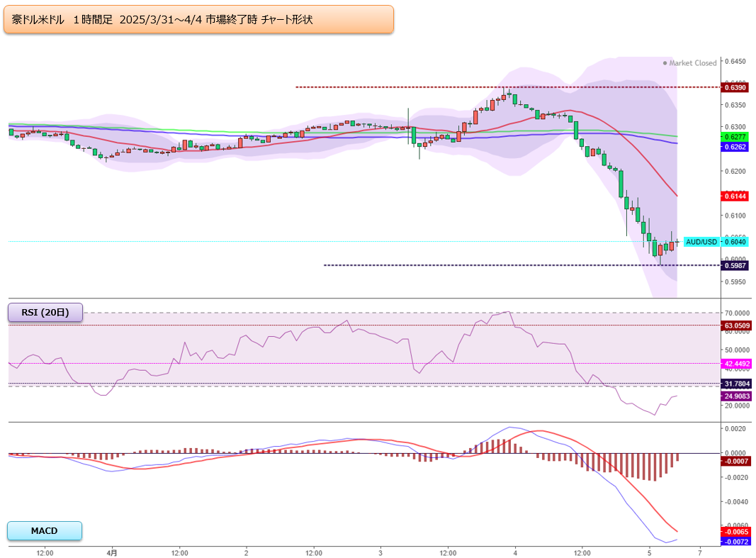
Task: Click the 4月 date marker on time axis
Action: click(112, 552)
